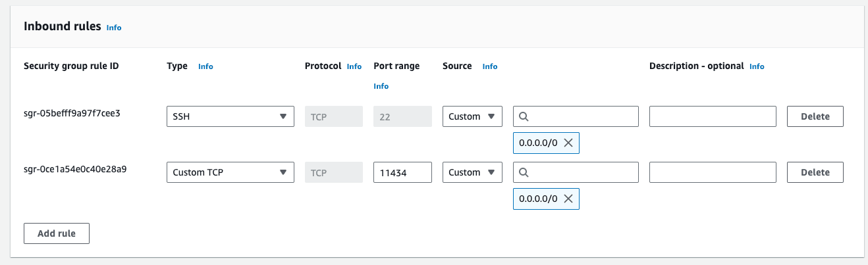The image size is (868, 265).
Task: Click search icon in Custom TCP source field
Action: [524, 172]
